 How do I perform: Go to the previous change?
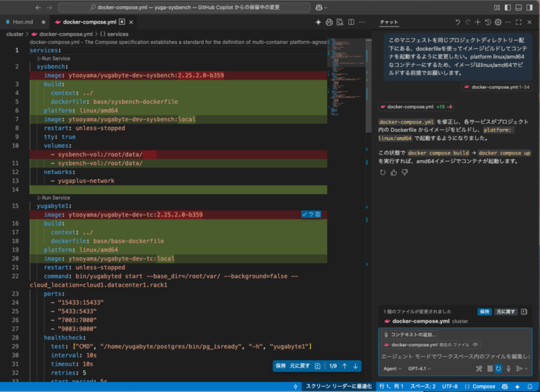tap(345, 366)
